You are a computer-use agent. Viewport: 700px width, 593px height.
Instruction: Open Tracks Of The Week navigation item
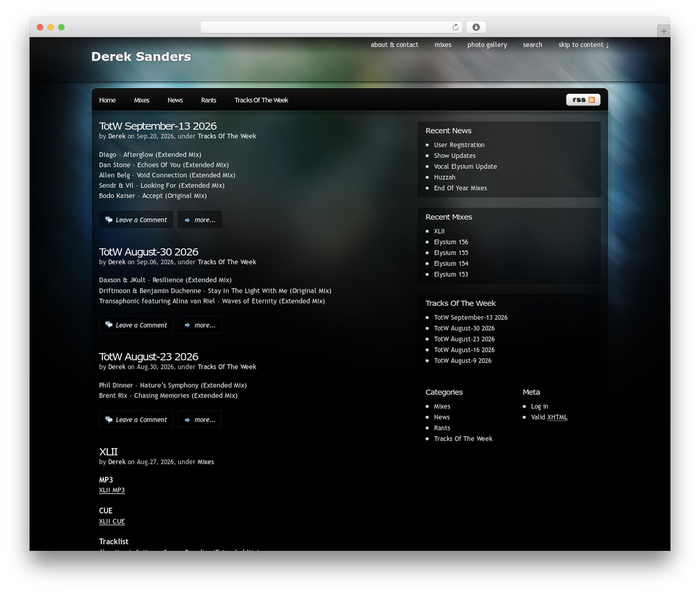(x=261, y=100)
